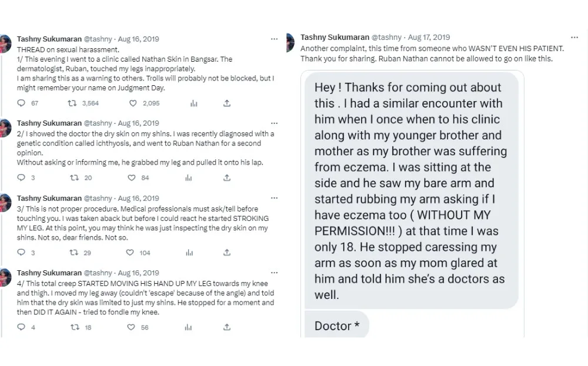View analytics of the third tweet
The height and width of the screenshot is (366, 588).
point(189,253)
